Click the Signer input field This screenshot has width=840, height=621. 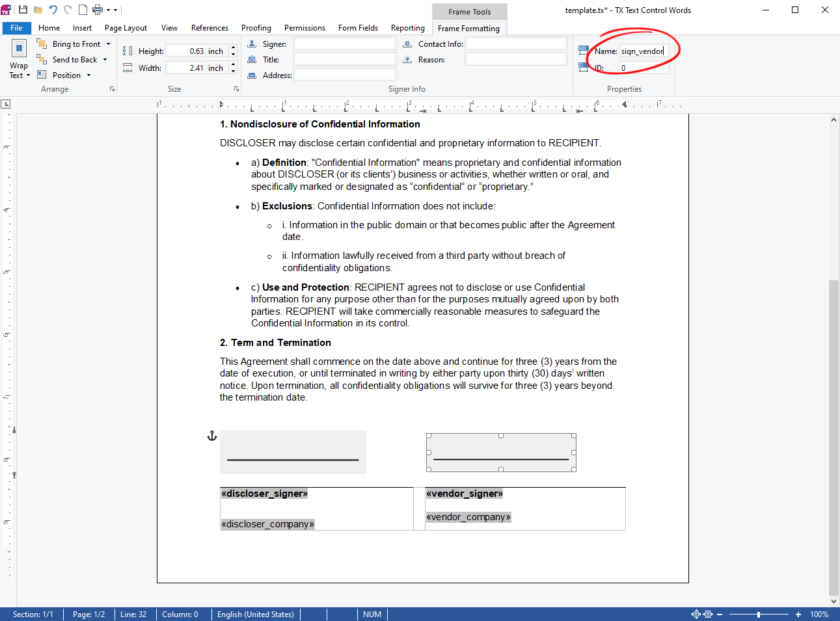(x=345, y=44)
